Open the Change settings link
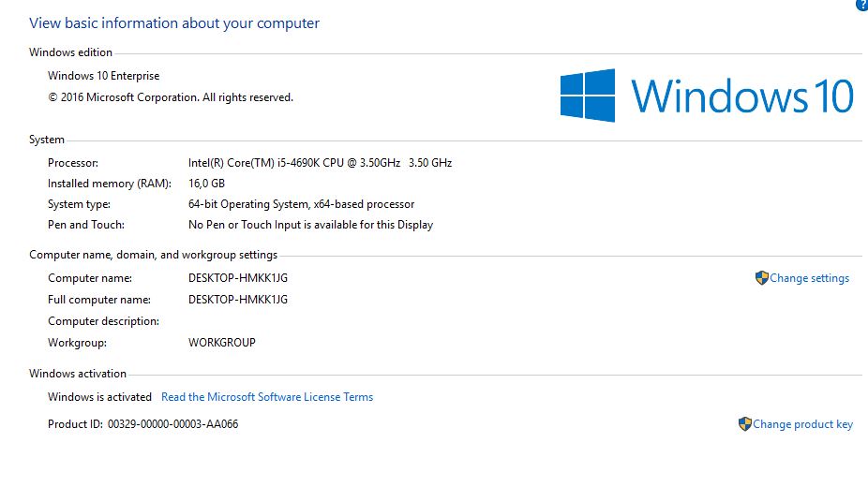868x487 pixels. click(x=809, y=278)
